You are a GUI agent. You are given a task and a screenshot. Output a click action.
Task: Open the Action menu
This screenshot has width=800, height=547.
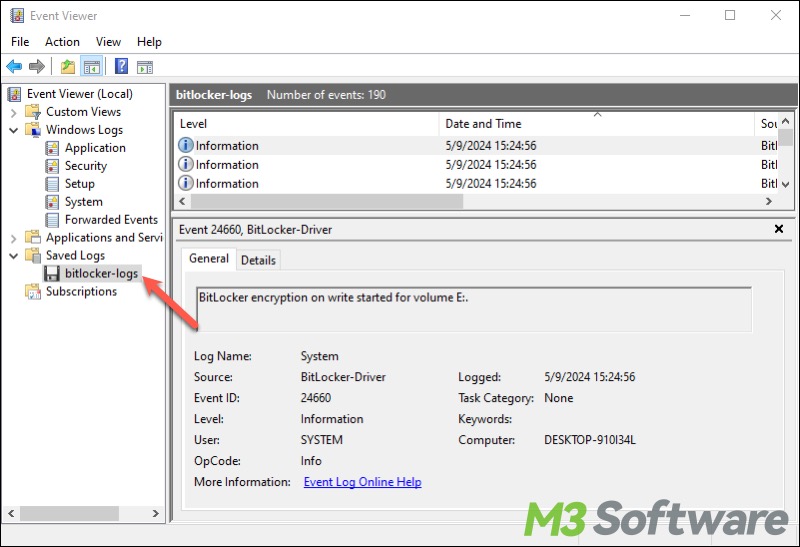click(x=62, y=42)
